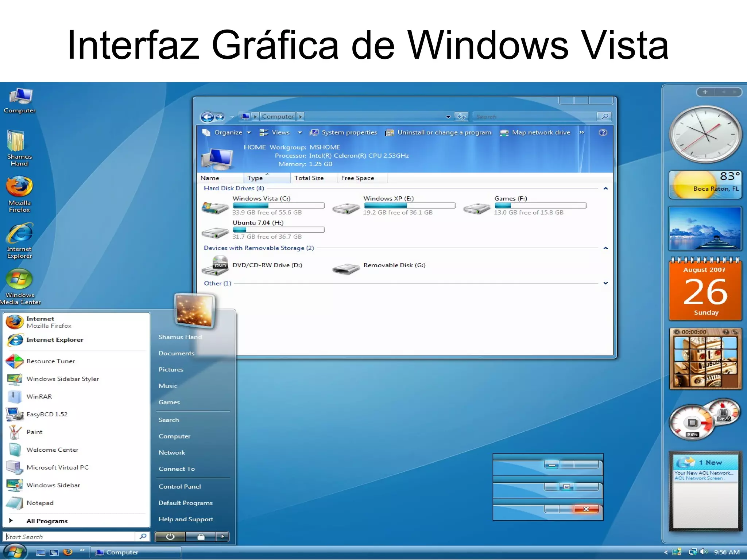Open Windows Media Center desktop icon
The height and width of the screenshot is (560, 747).
pyautogui.click(x=20, y=287)
